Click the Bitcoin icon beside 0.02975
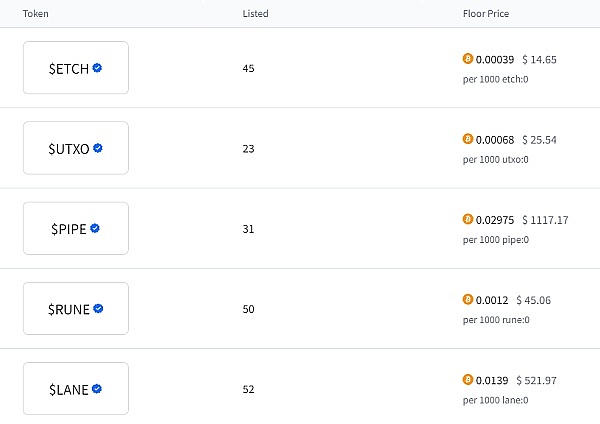 click(x=467, y=219)
